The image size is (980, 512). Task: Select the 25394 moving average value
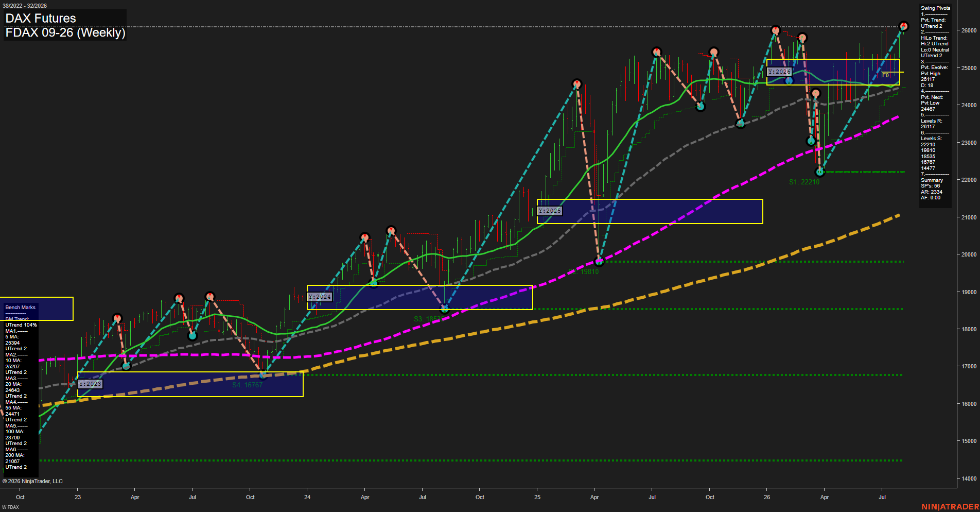(12, 343)
